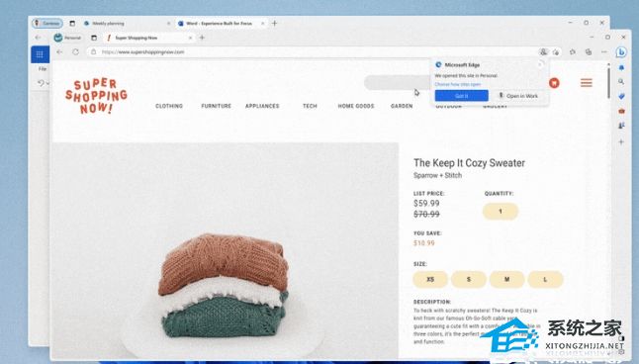The image size is (639, 364).
Task: Open the Personal profile button
Action: [67, 38]
